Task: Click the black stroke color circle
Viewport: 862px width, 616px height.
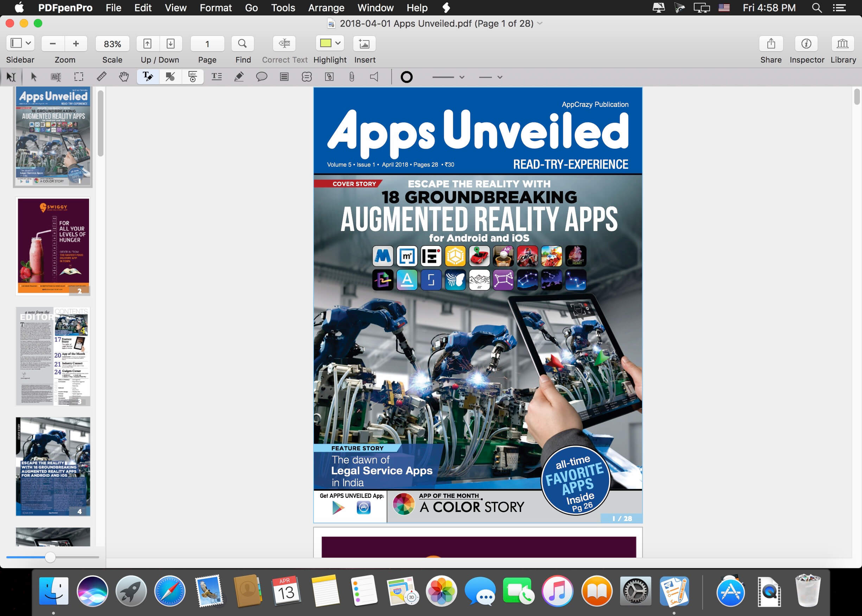Action: 406,77
